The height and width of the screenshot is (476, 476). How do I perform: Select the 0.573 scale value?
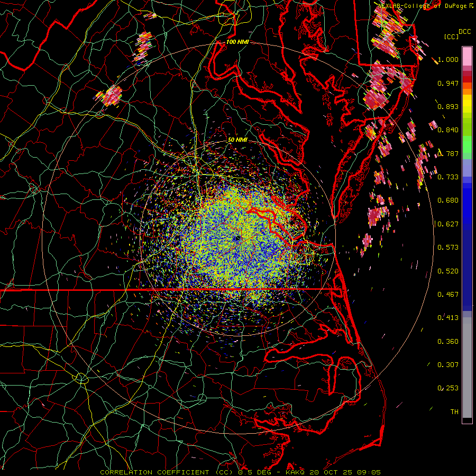448,248
